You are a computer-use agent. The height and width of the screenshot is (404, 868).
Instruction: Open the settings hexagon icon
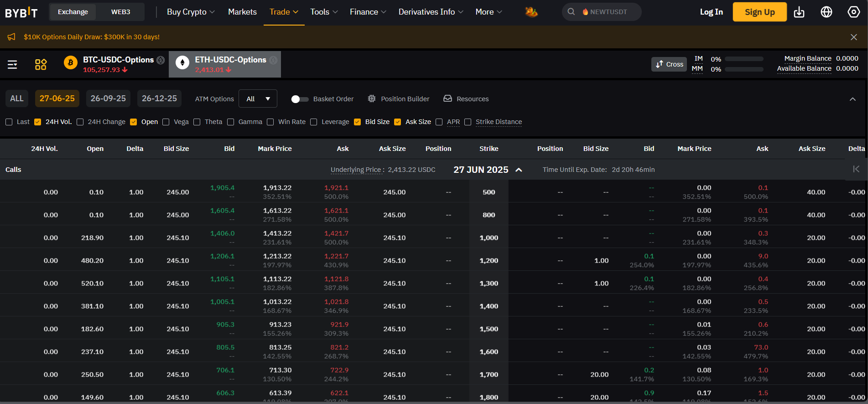pyautogui.click(x=854, y=12)
